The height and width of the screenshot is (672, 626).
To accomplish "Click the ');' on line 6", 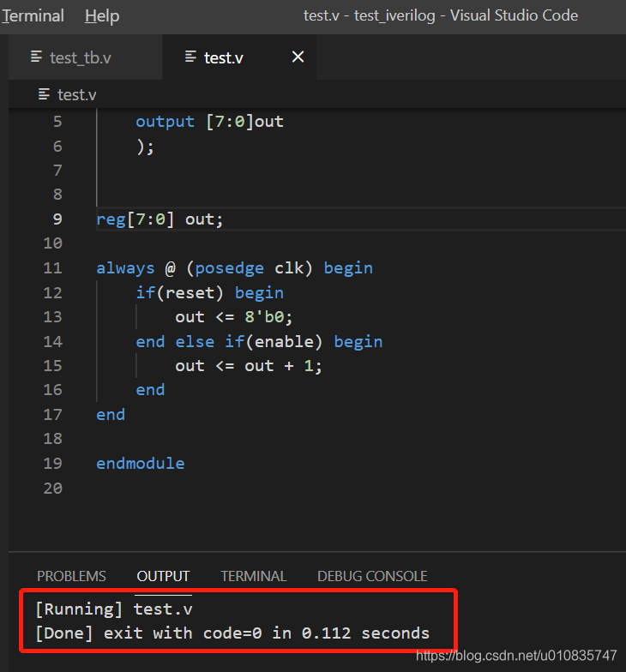I will (x=145, y=146).
